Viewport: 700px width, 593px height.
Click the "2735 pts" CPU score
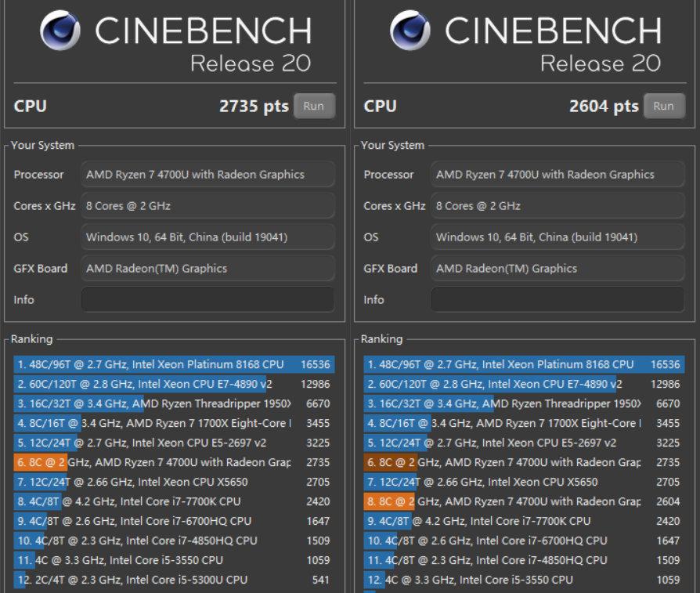tap(254, 107)
